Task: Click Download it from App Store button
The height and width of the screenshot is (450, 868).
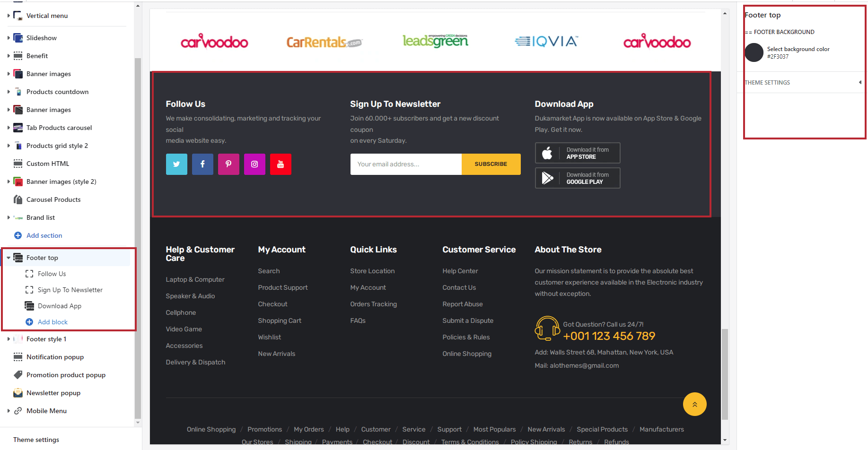Action: click(x=577, y=153)
